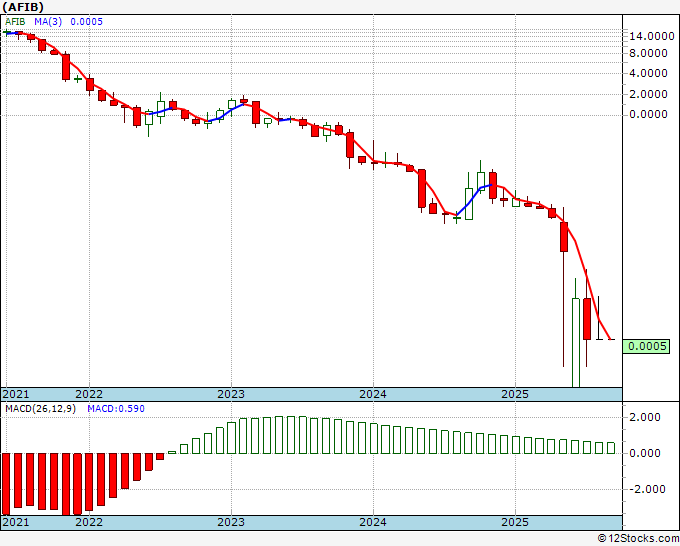Screen dimensions: 680x546
Task: Click the MACD(26,12,9) indicator label
Action: (40, 409)
